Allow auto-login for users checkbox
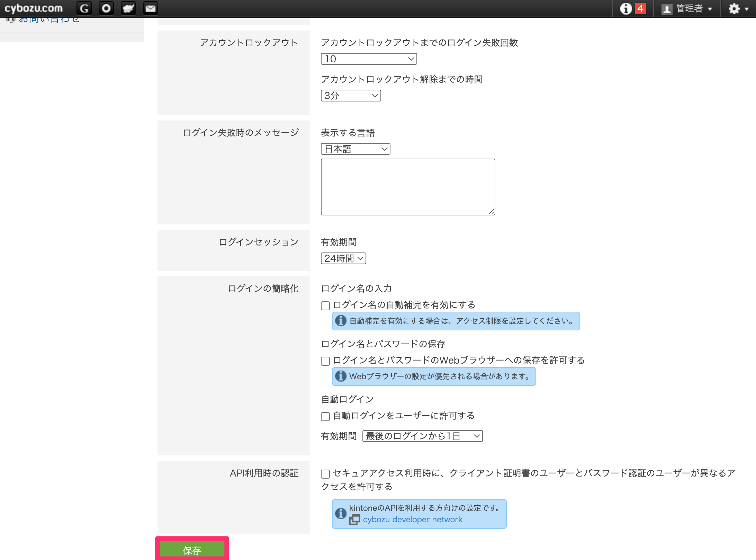This screenshot has height=560, width=756. [x=325, y=417]
